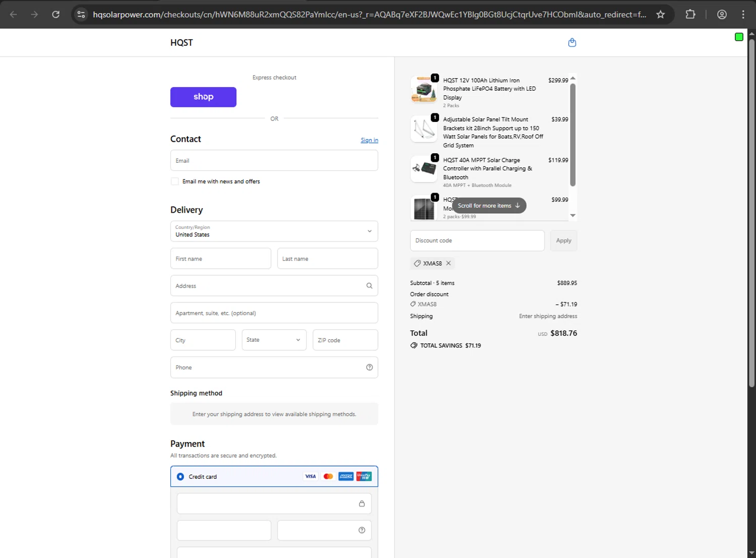Click the LiFePO4 battery product thumbnail
Viewport: 756px width, 558px height.
[424, 90]
